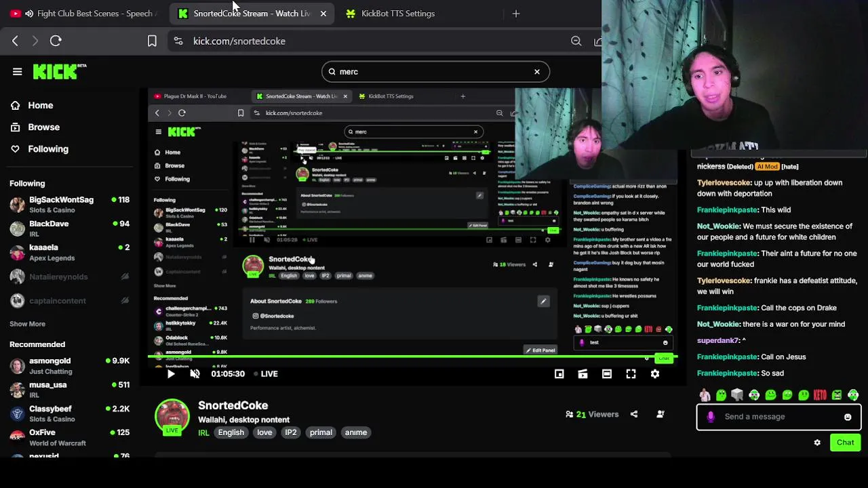The height and width of the screenshot is (488, 868).
Task: Open offline captaincontent channel
Action: tap(69, 300)
